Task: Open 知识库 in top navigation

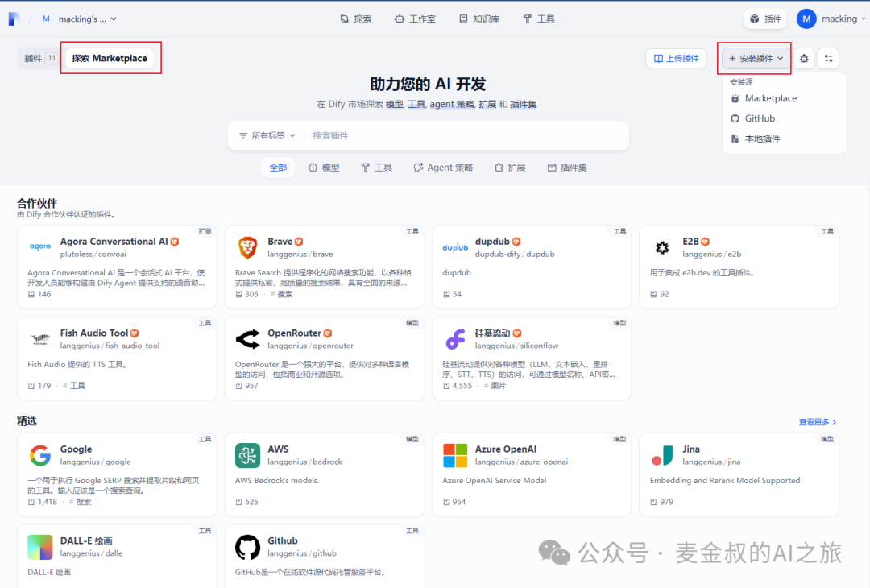Action: (479, 19)
